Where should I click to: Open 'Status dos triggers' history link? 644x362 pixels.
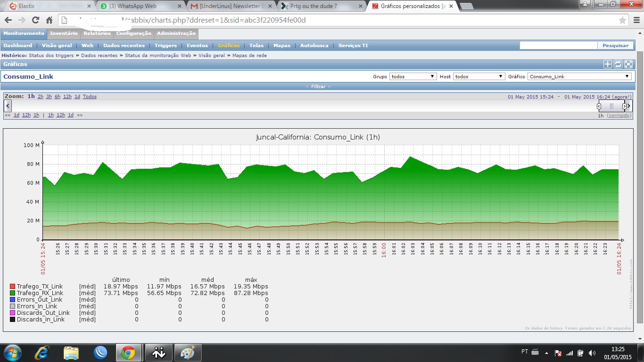coord(51,56)
